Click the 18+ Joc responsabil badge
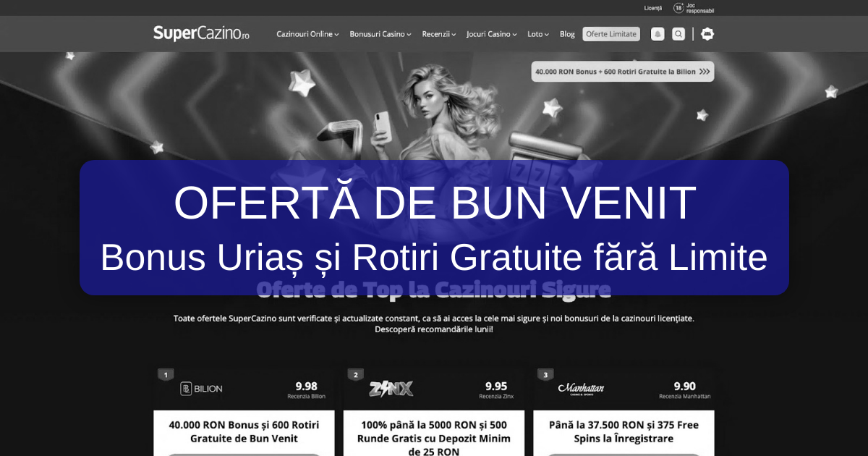Screen dimensions: 868x456 (693, 8)
